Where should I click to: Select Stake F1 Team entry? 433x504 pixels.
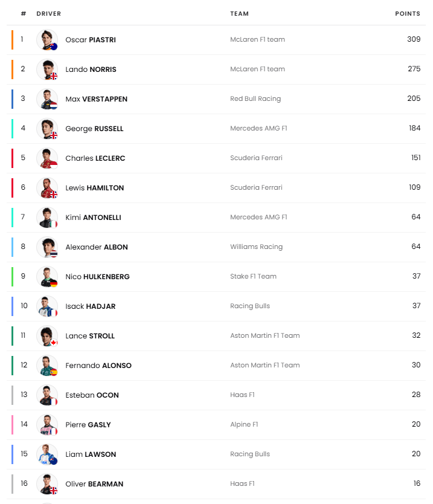point(253,276)
